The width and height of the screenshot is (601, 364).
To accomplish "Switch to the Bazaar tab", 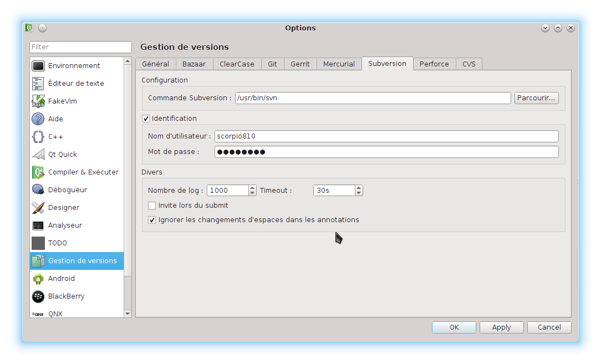I will [194, 64].
